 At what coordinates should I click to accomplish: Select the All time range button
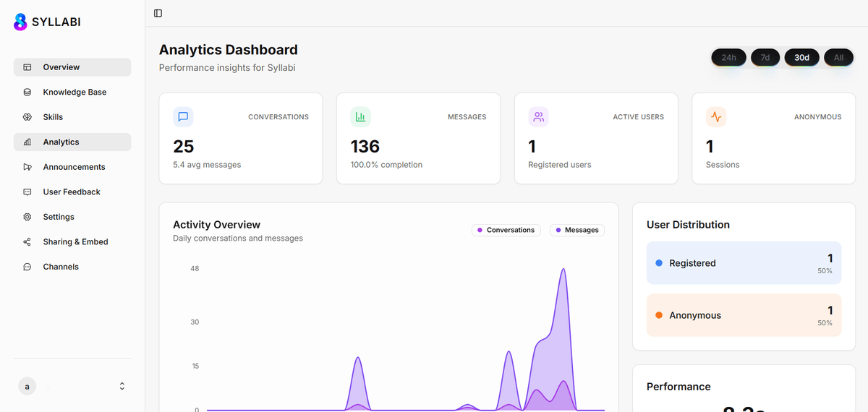(x=838, y=57)
